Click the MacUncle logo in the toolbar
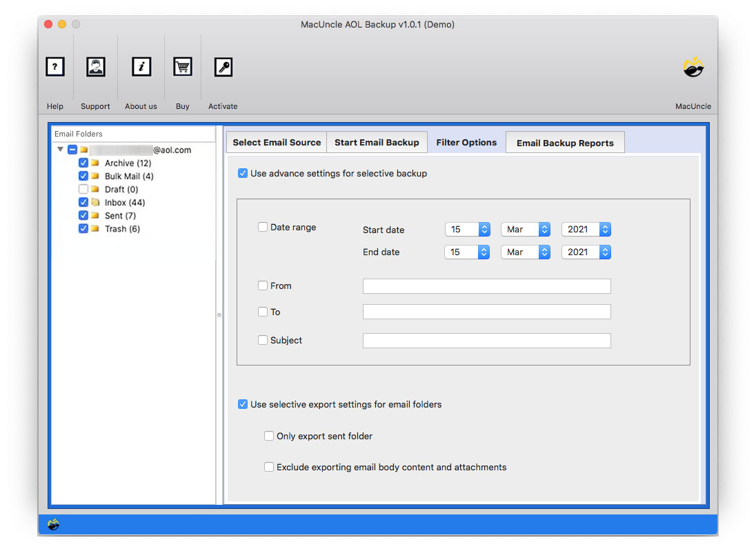 click(x=693, y=67)
